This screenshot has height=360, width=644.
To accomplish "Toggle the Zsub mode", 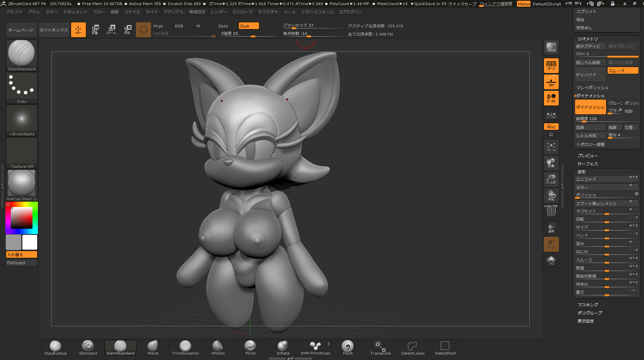I will [x=249, y=26].
